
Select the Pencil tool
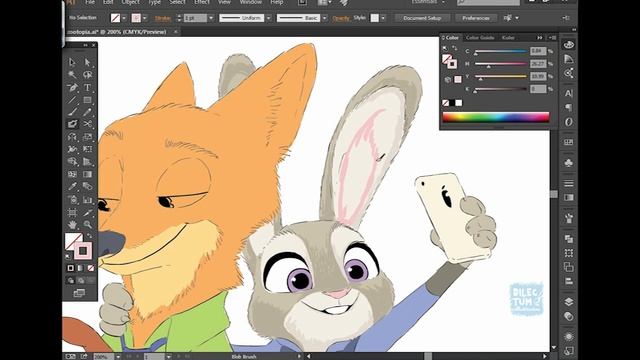click(x=87, y=112)
